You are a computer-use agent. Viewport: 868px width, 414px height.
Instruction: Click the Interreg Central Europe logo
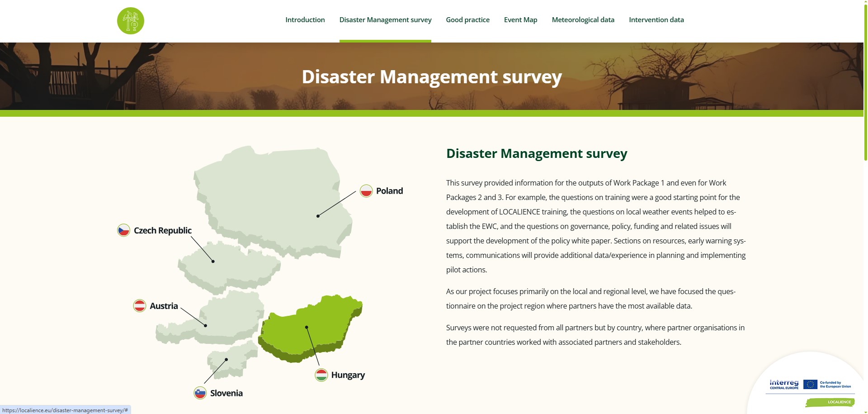784,385
